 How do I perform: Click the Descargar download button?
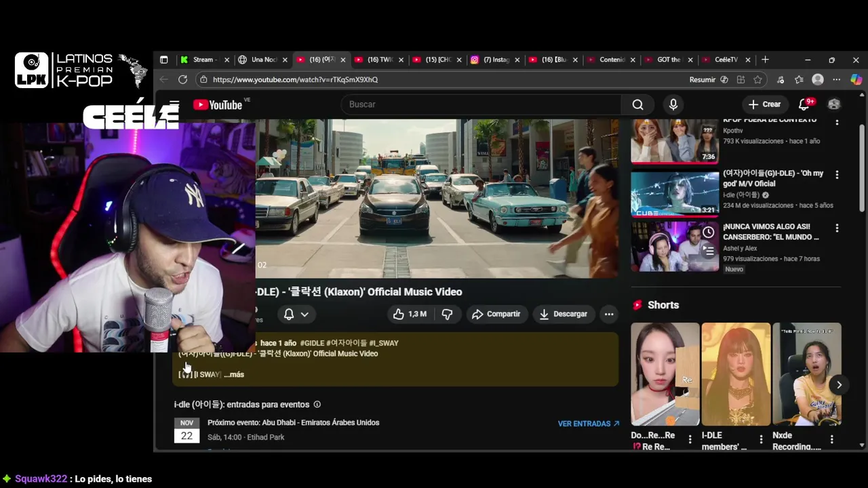[563, 314]
